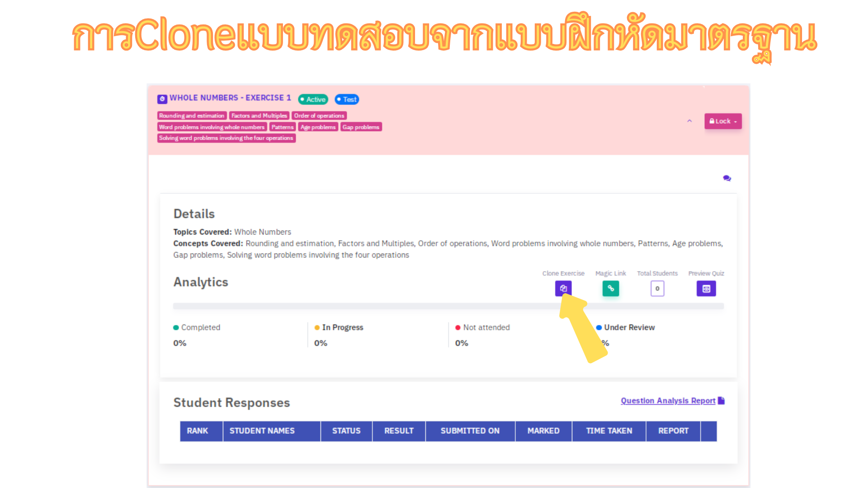Open the Magic Link icon button
Viewport: 868px width, 488px height.
click(610, 288)
